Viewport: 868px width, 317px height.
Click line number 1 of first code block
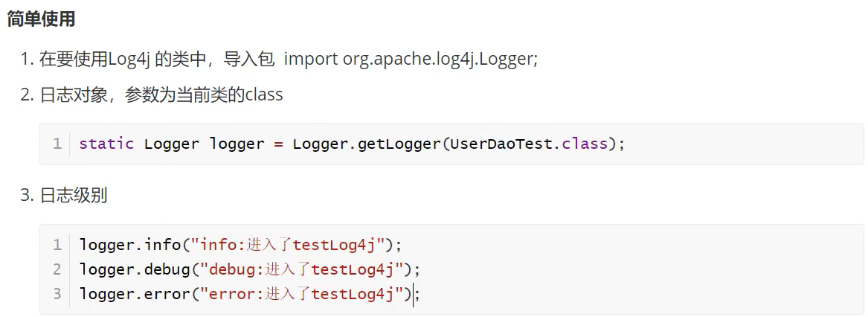coord(57,144)
